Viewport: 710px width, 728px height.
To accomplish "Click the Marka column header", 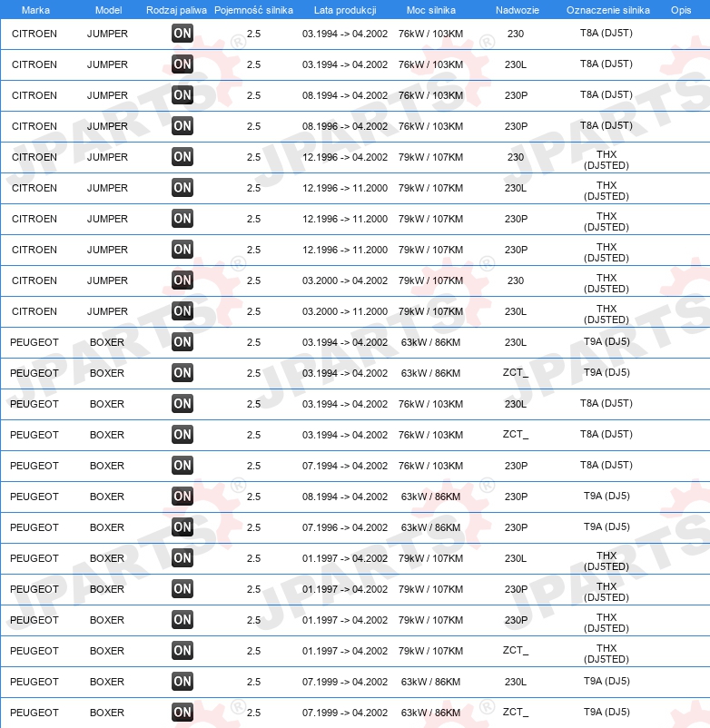I will [x=35, y=10].
